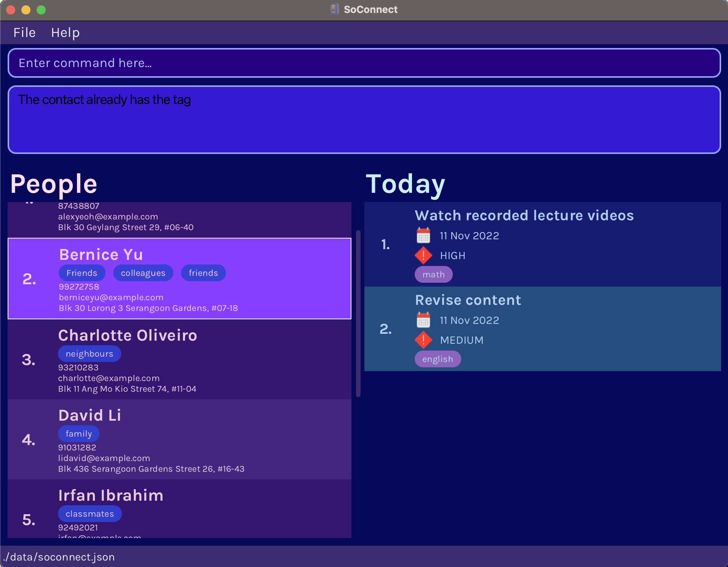Click address Blk 436 Serangoon Gardens Street 26

151,469
